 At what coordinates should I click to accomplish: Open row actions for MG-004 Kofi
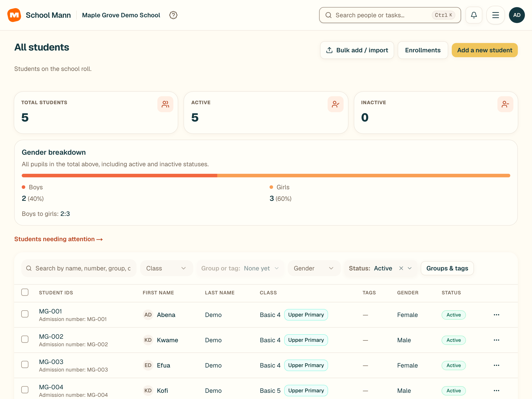tap(496, 391)
